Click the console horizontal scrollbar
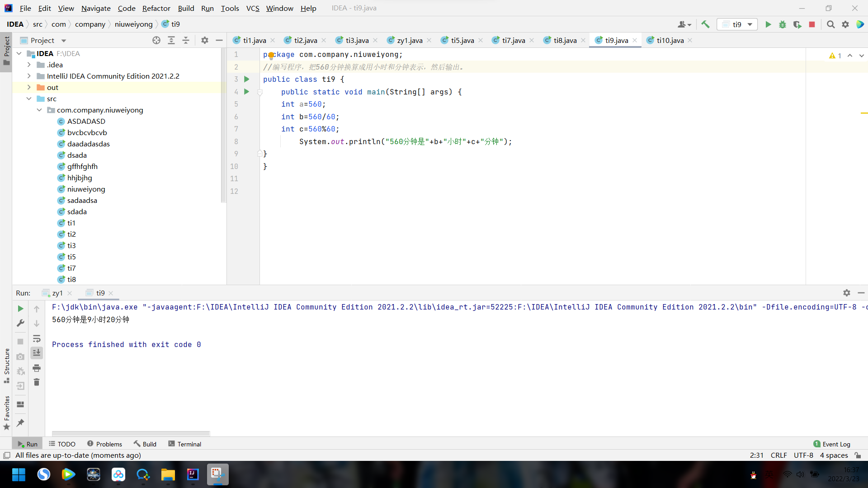The height and width of the screenshot is (488, 868). pyautogui.click(x=131, y=433)
